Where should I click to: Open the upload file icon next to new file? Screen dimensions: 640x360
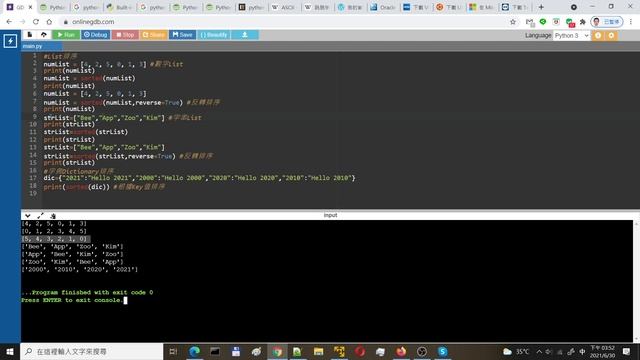tap(44, 35)
